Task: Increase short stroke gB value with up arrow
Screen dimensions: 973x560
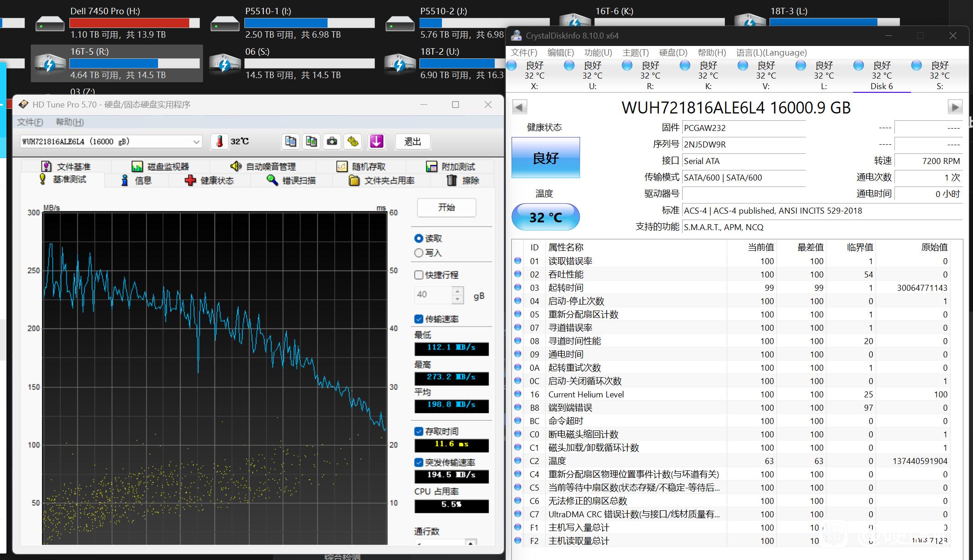Action: coord(457,290)
